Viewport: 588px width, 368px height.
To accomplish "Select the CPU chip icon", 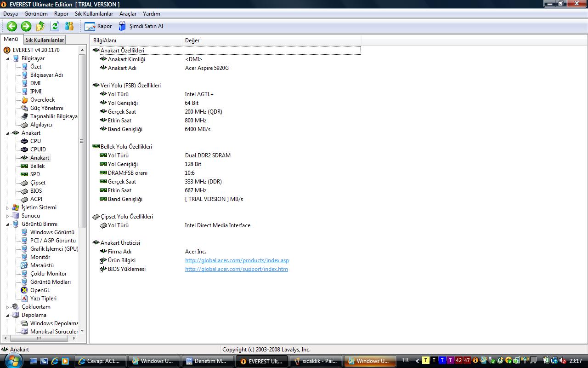I will coord(24,141).
